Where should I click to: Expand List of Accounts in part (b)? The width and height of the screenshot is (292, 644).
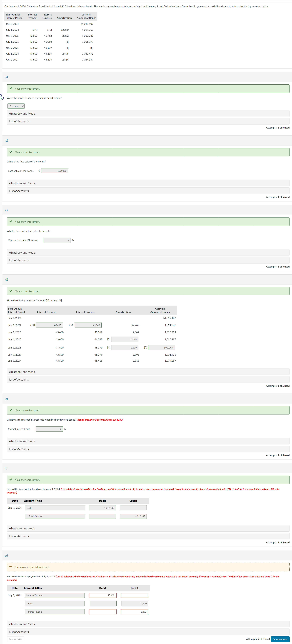click(x=19, y=191)
